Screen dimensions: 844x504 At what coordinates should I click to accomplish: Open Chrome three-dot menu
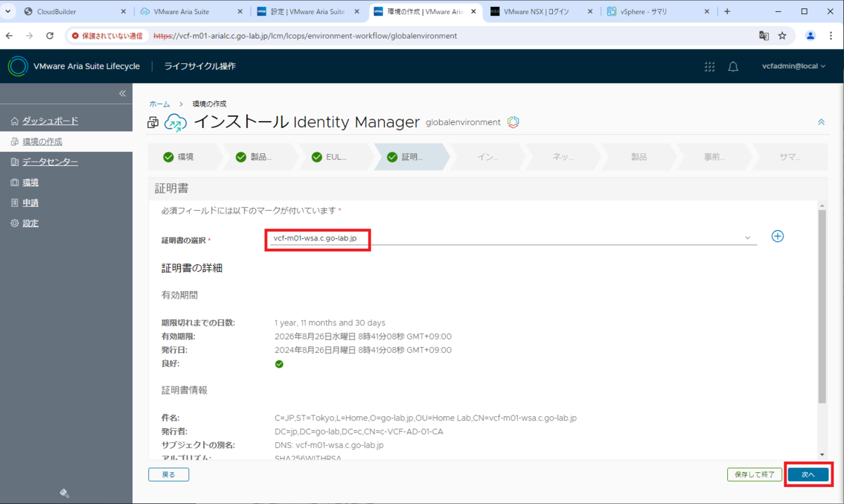pyautogui.click(x=831, y=36)
